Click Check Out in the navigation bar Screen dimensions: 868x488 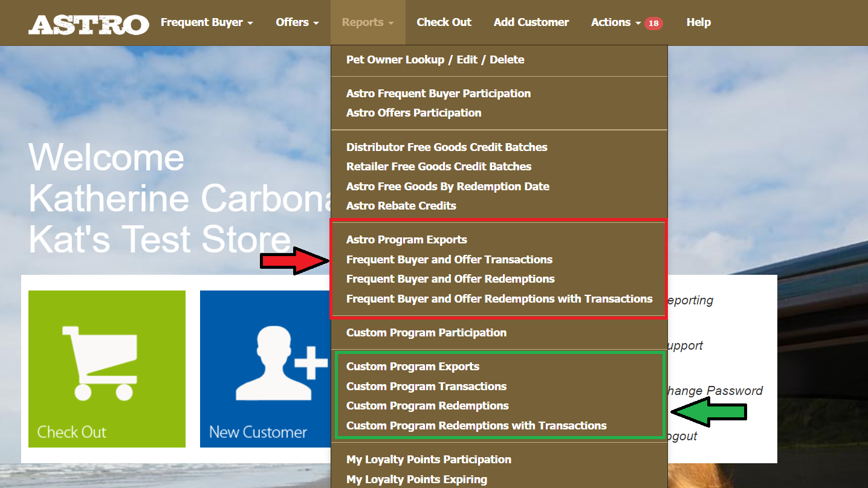[x=444, y=22]
